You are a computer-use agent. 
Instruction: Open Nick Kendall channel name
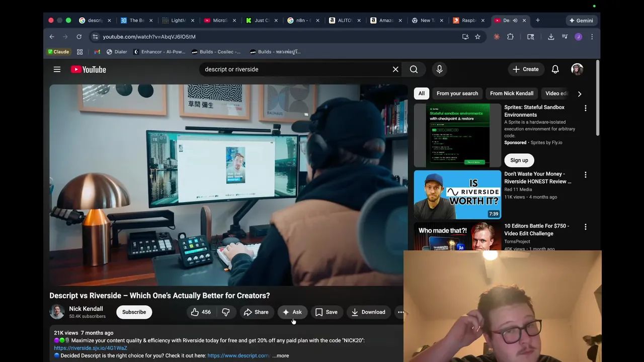86,309
